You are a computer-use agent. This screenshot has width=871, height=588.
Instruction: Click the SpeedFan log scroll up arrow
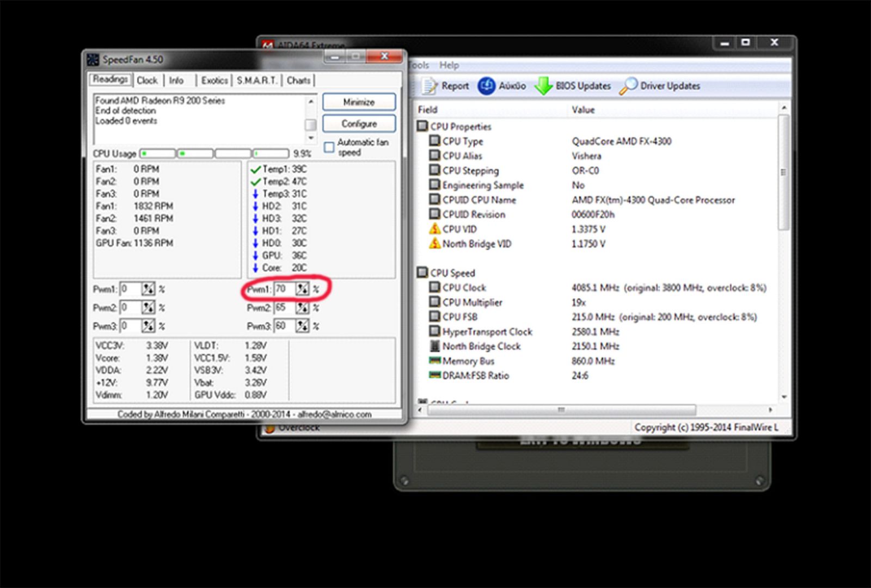(311, 101)
